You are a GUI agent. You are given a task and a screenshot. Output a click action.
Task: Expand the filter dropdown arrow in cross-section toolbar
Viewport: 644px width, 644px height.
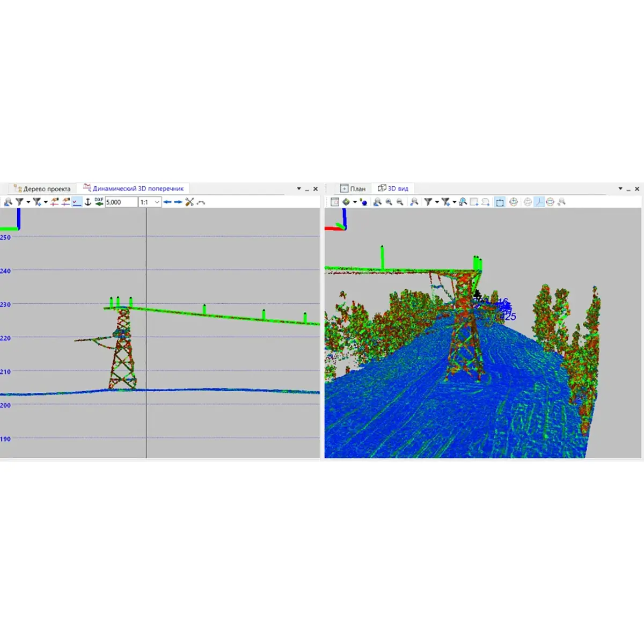tap(28, 202)
